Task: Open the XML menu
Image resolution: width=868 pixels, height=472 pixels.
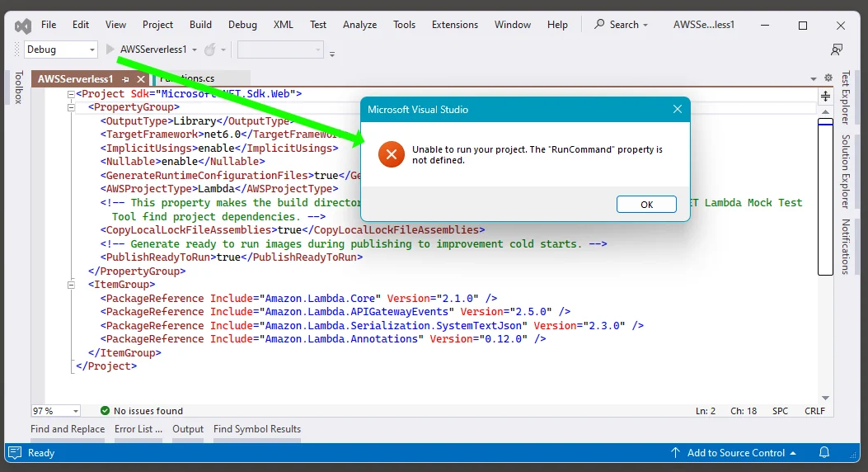Action: coord(284,25)
